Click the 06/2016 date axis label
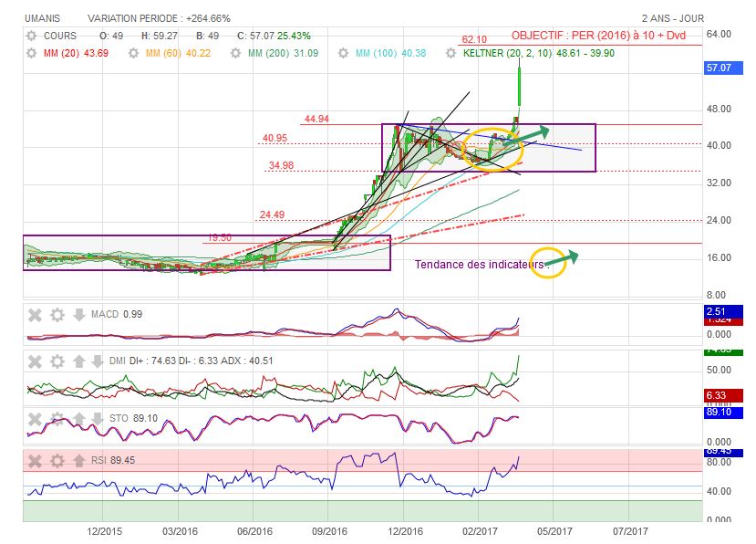The image size is (756, 544). point(254,531)
